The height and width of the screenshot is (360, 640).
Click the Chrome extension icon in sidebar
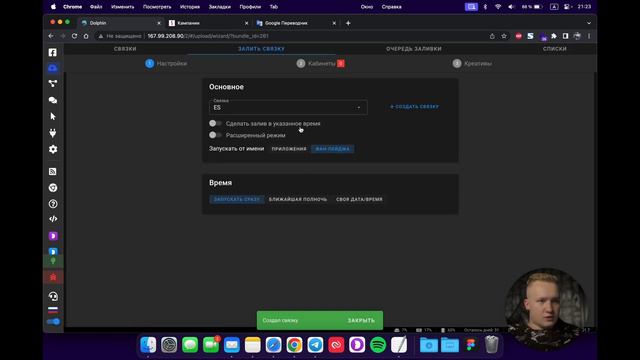pyautogui.click(x=53, y=188)
